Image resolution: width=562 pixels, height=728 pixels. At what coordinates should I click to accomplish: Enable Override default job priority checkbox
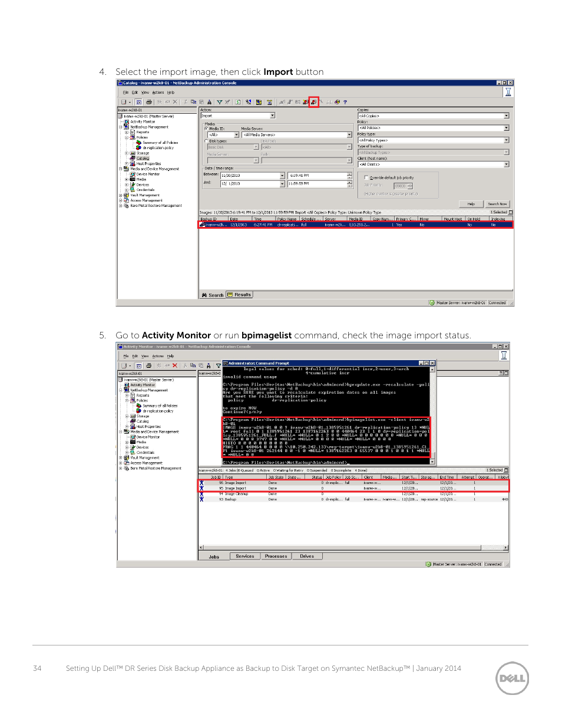pyautogui.click(x=366, y=177)
